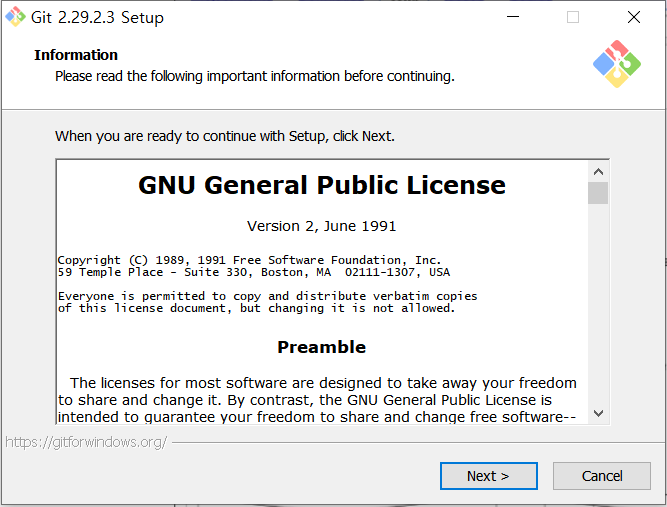Click the "Information" heading
Image resolution: width=667 pixels, height=507 pixels.
[76, 55]
